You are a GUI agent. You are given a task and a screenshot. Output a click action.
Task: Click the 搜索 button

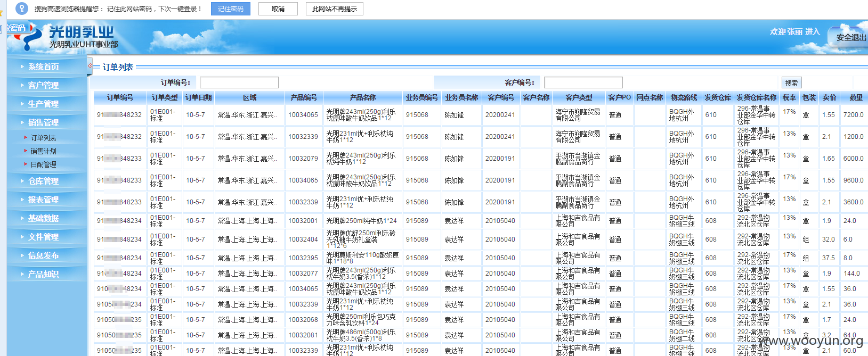[791, 82]
